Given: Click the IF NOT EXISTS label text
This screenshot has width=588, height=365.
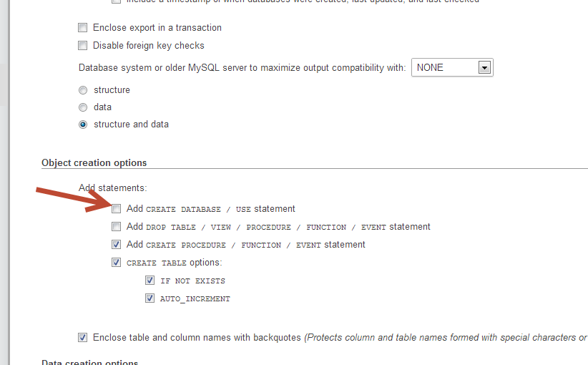Looking at the screenshot, I should (192, 281).
